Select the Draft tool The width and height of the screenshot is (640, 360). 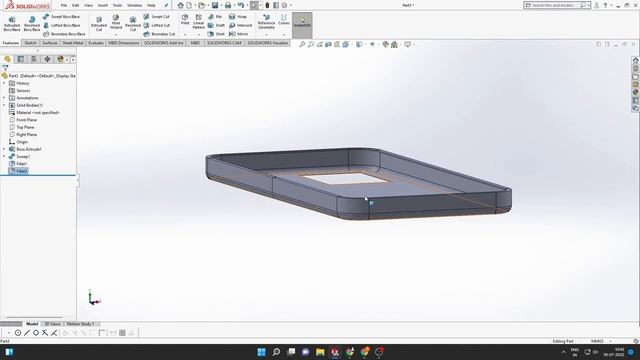pos(216,25)
